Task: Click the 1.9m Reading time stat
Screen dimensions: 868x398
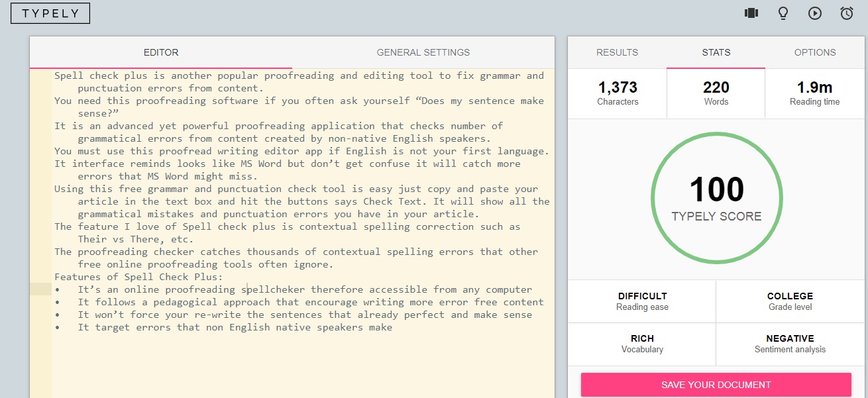Action: (x=814, y=93)
